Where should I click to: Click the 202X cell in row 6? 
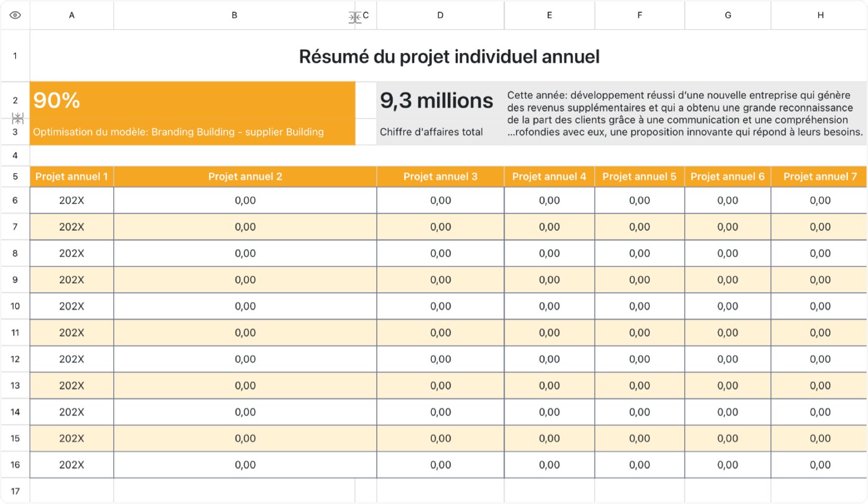[x=71, y=201]
